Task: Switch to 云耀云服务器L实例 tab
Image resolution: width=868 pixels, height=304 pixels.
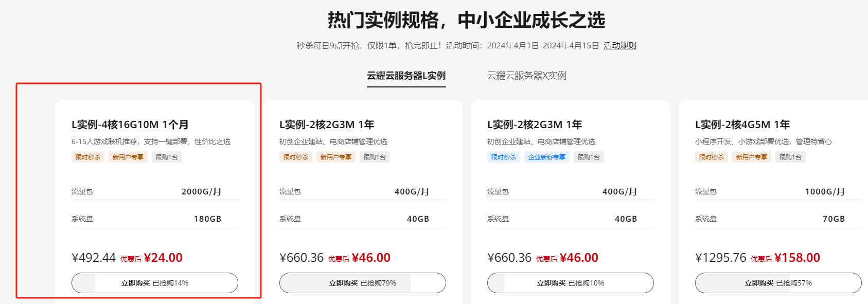Action: (406, 76)
